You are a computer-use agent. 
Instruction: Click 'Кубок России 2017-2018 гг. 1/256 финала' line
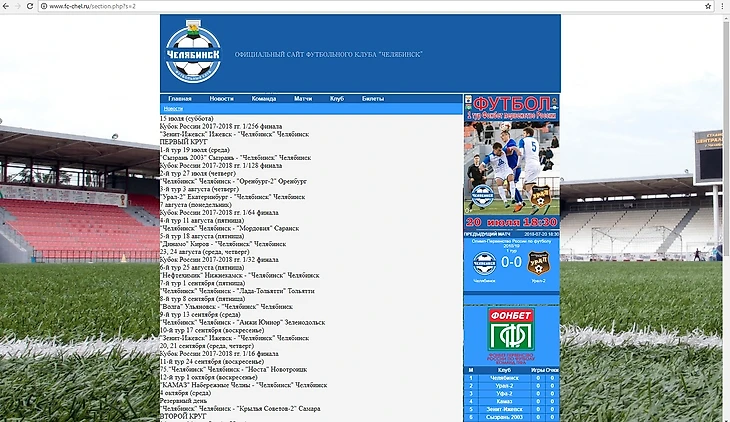click(221, 126)
